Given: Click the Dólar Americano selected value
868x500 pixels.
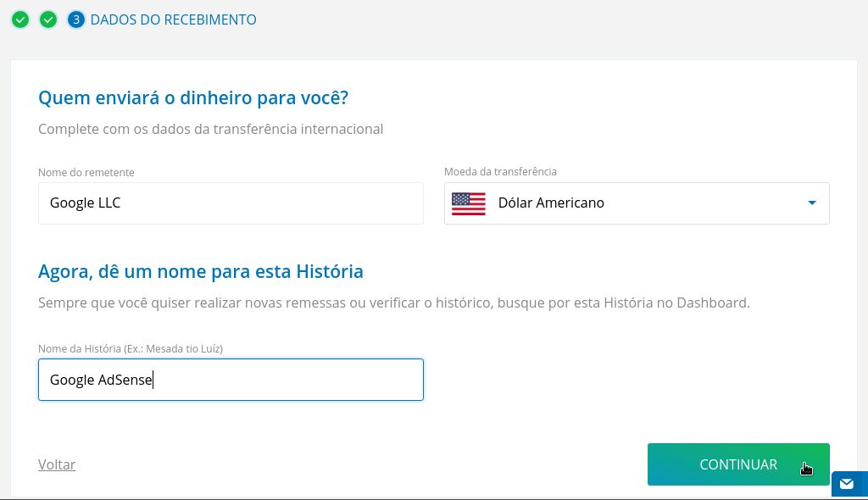Looking at the screenshot, I should [551, 203].
